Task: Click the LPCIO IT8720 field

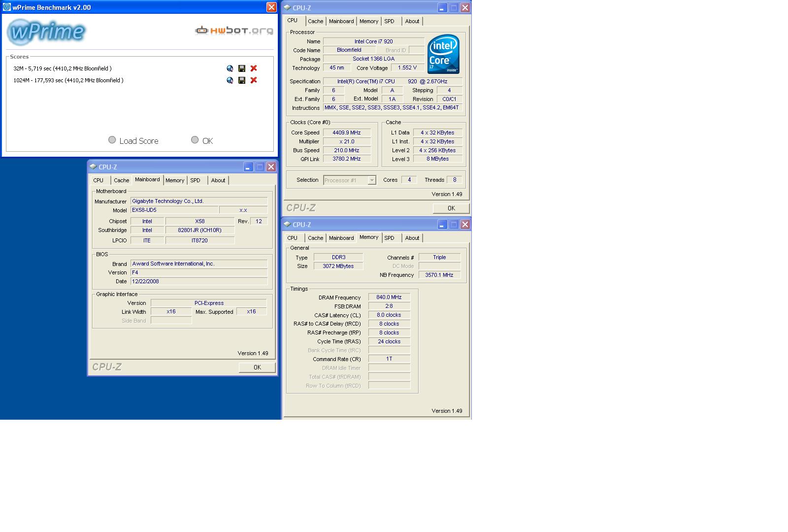Action: [x=200, y=241]
